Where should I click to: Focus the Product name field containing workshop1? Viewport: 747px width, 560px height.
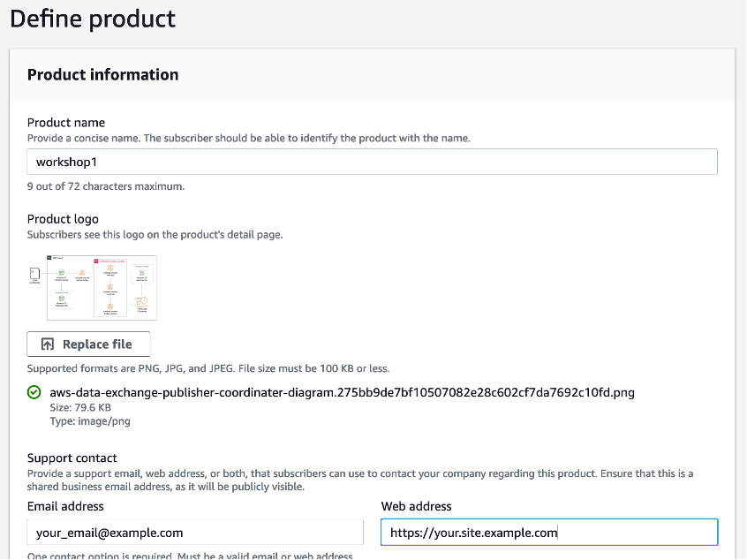click(x=372, y=163)
